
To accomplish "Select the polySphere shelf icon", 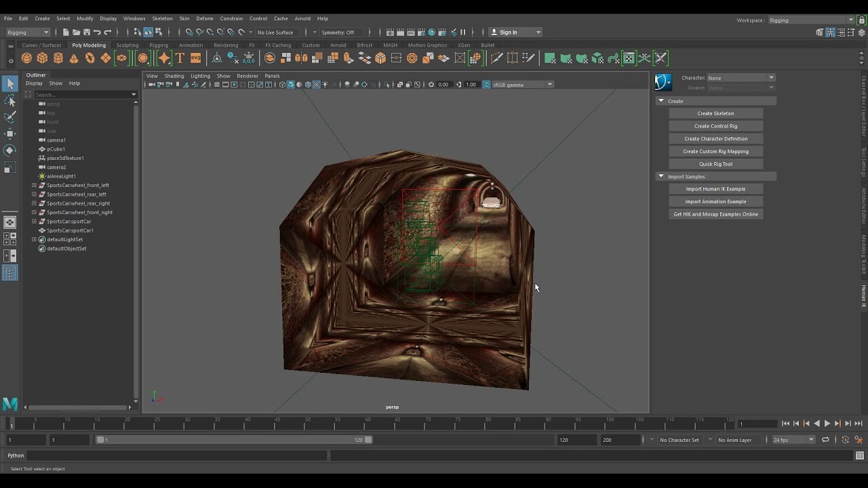I will [26, 58].
